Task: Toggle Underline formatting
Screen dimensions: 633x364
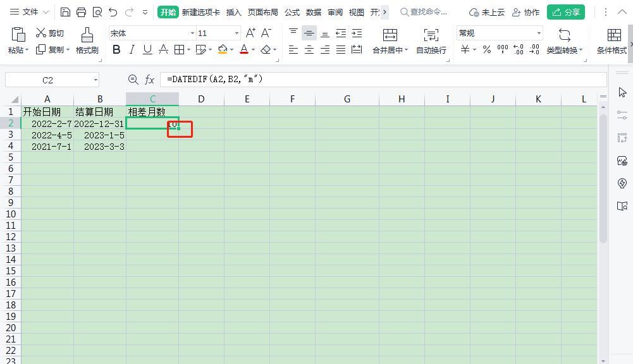Action: pos(147,50)
